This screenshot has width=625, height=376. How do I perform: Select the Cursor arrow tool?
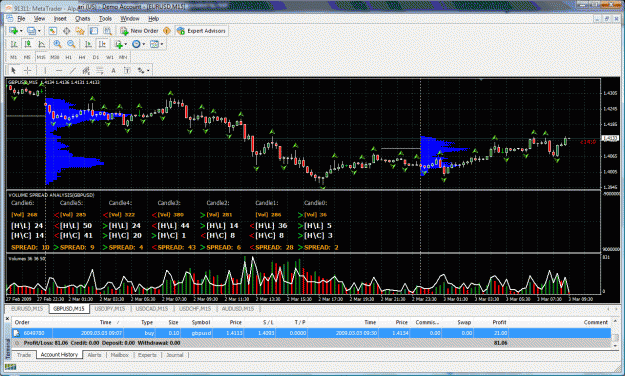tap(14, 71)
